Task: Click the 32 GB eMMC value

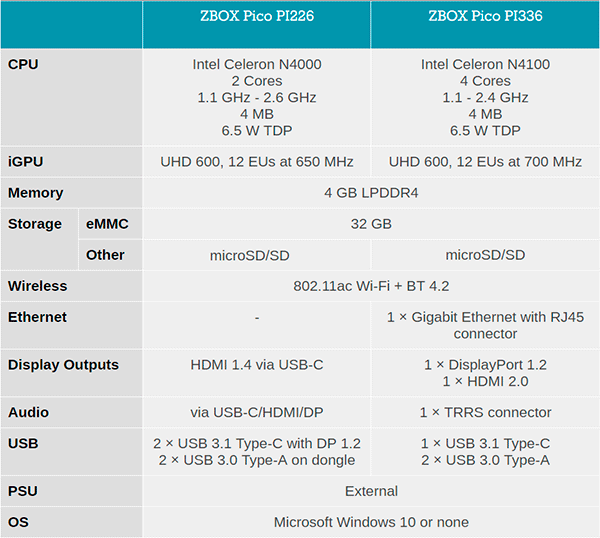Action: tap(371, 224)
